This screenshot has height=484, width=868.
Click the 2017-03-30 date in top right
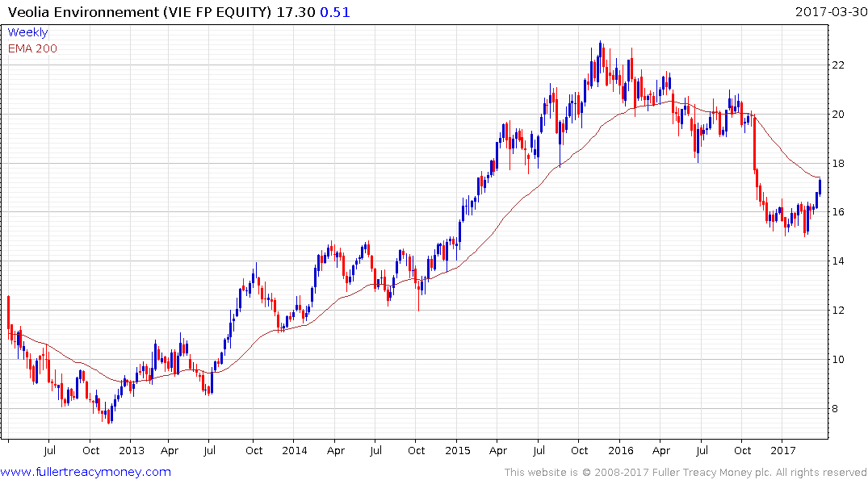tap(828, 11)
